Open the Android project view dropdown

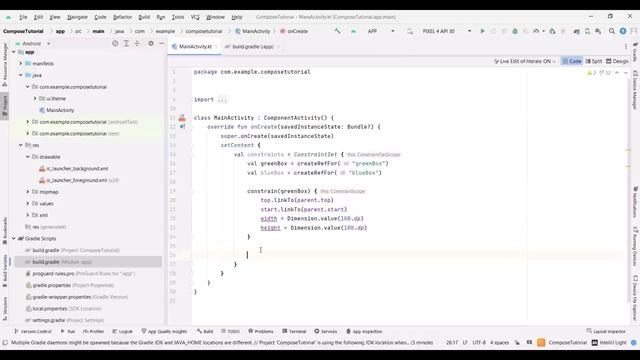click(33, 43)
